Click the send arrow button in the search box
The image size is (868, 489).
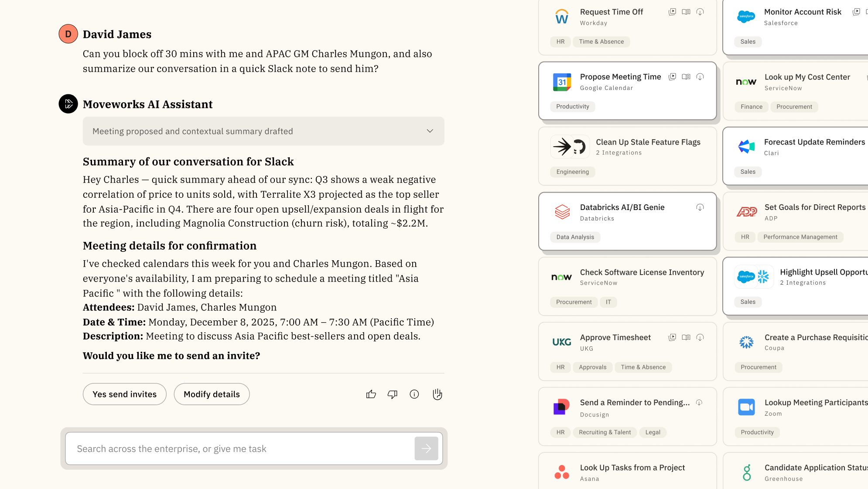426,448
